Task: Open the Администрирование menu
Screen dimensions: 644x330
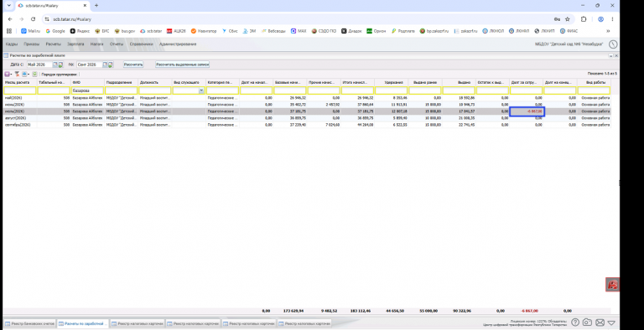Action: click(x=178, y=44)
